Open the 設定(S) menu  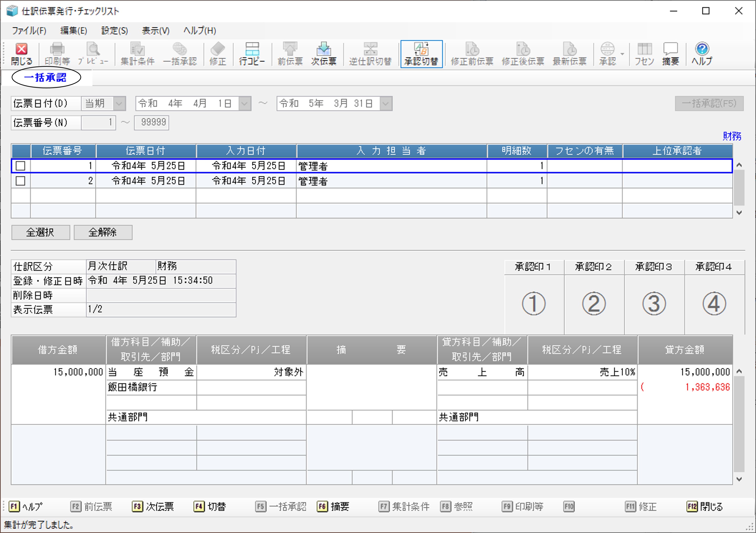115,31
